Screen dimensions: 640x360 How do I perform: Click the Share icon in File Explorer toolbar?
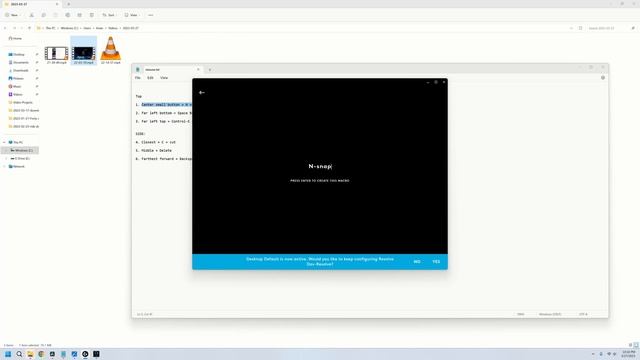click(x=80, y=15)
